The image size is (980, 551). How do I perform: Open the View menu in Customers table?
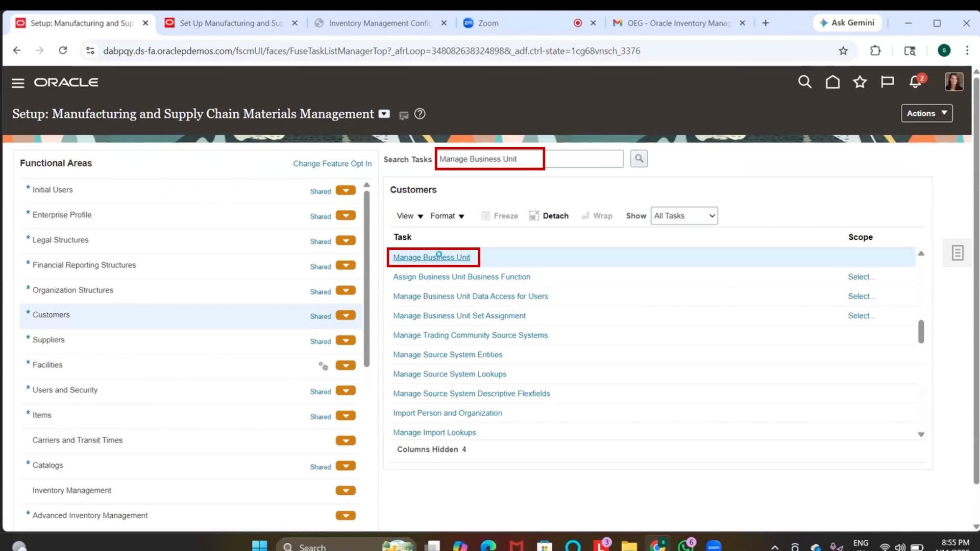tap(410, 216)
